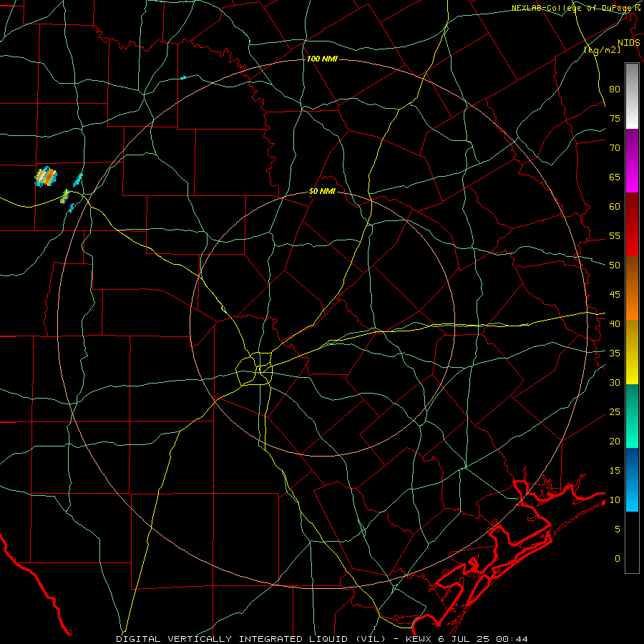Pick the green-teal segment of the color bar
The height and width of the screenshot is (644, 644).
click(x=632, y=416)
